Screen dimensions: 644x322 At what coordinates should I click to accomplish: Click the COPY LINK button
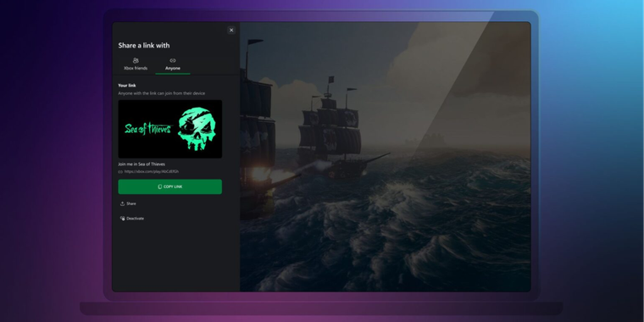(170, 186)
